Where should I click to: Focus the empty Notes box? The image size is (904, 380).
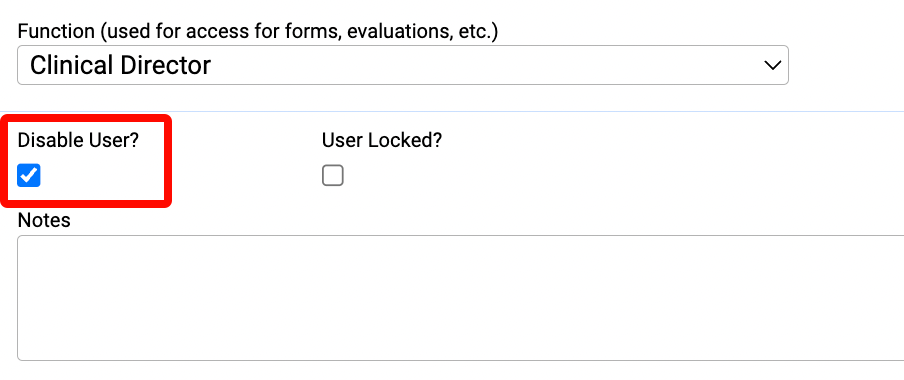click(x=461, y=298)
